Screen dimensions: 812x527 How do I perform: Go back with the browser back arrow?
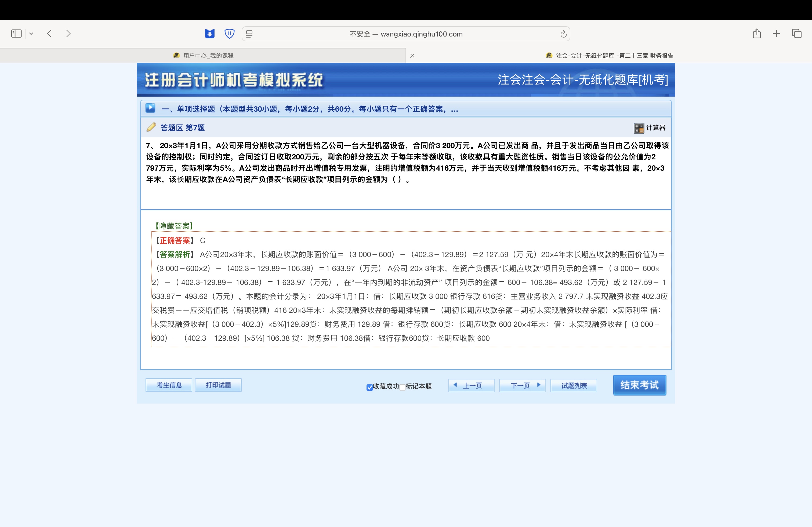pos(49,33)
